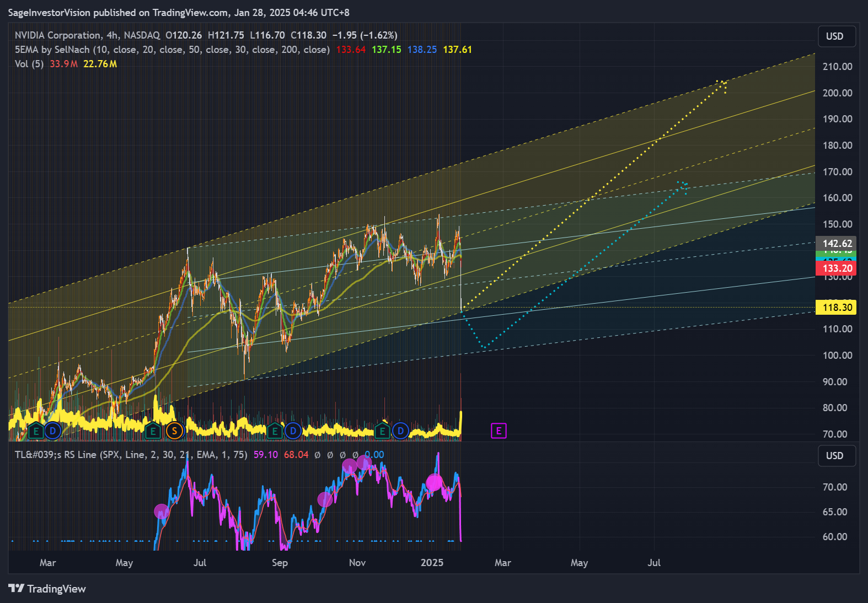Click the red 68.04 RS Line value
The image size is (868, 603).
coord(296,455)
